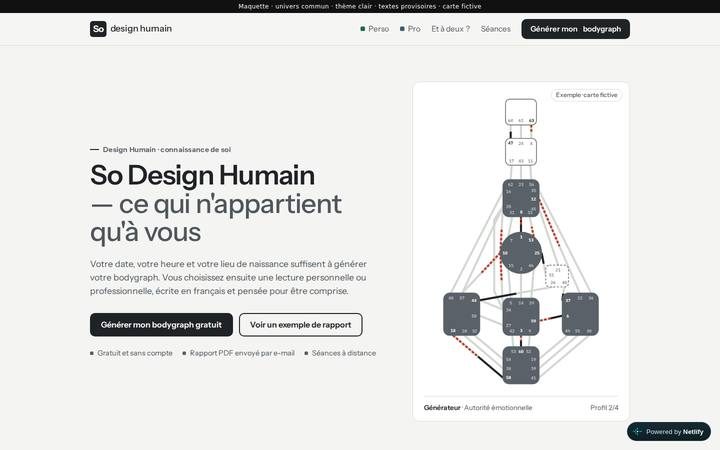720x450 pixels.
Task: Click the top banner "Maquette" text
Action: [253, 6]
